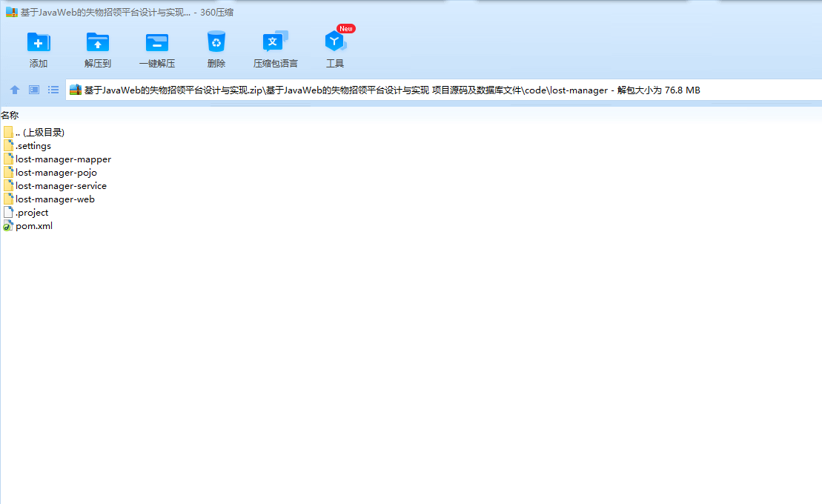Click the 添加 (Add) toolbar icon
This screenshot has width=822, height=504.
[x=39, y=42]
